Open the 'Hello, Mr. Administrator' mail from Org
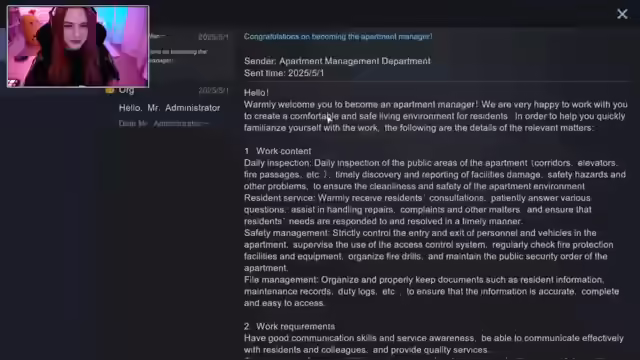Image resolution: width=640 pixels, height=360 pixels. click(x=169, y=108)
